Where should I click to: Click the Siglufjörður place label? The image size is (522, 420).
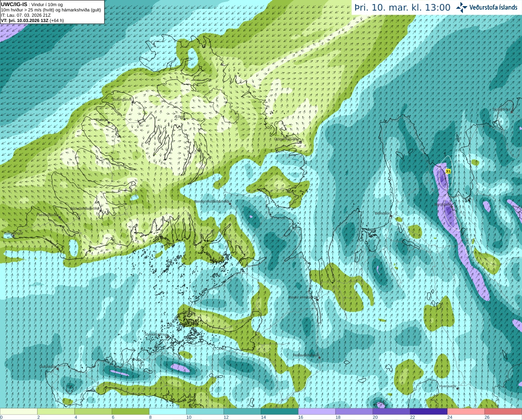click(x=502, y=109)
